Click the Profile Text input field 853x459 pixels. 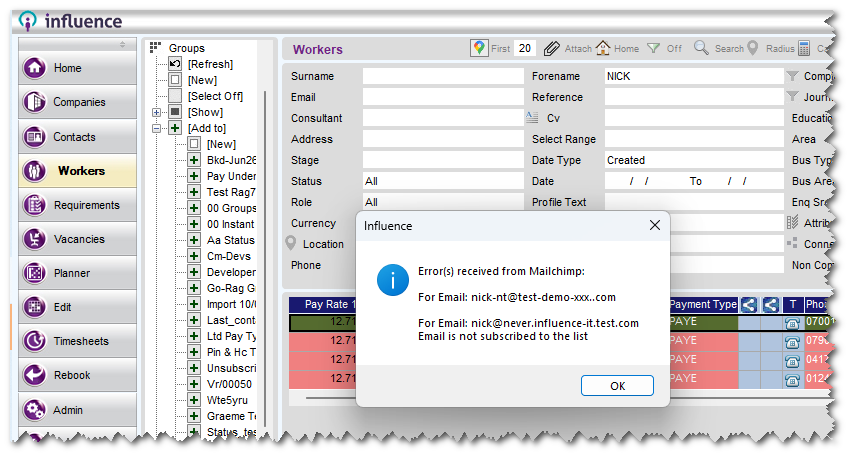click(x=694, y=202)
